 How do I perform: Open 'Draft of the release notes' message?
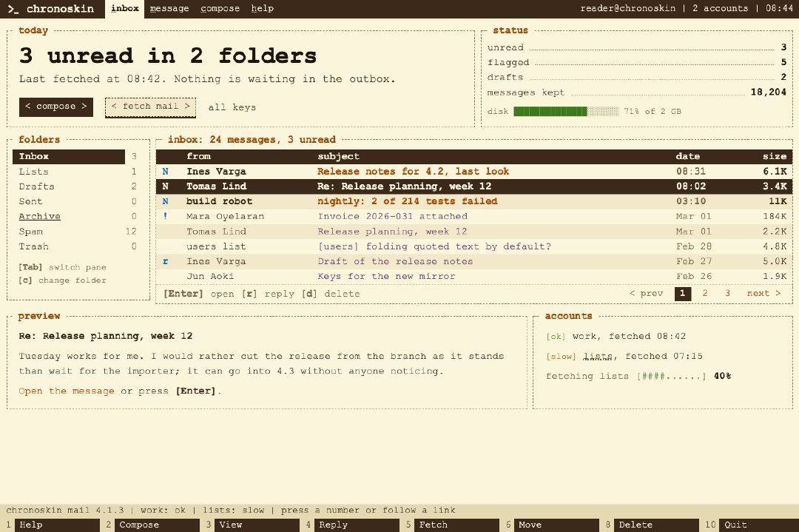click(395, 261)
